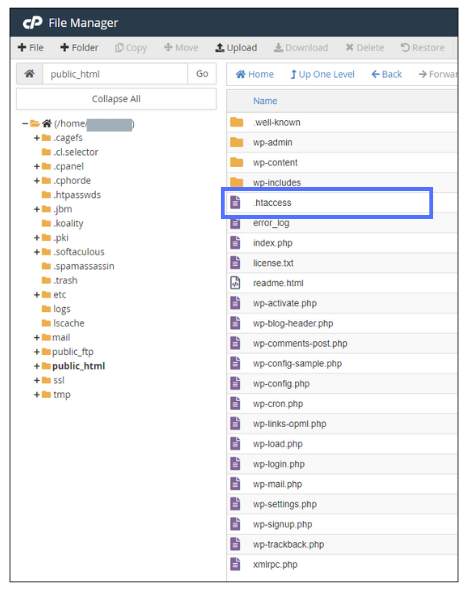This screenshot has width=468, height=592.
Task: Sort files by Name column header
Action: (265, 101)
